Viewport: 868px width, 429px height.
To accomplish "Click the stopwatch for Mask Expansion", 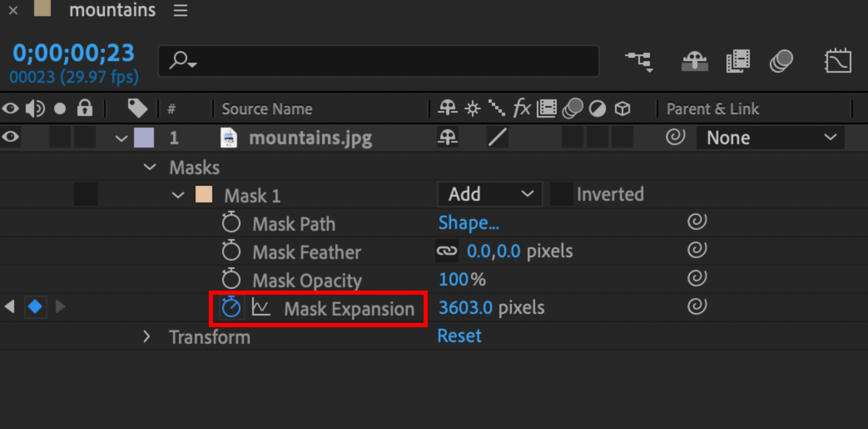I will [x=231, y=308].
